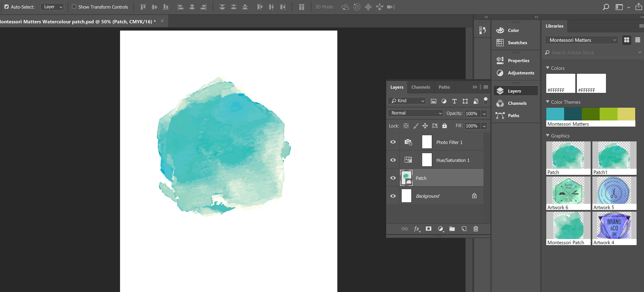Click the add layer mask icon
644x292 pixels.
click(x=428, y=229)
